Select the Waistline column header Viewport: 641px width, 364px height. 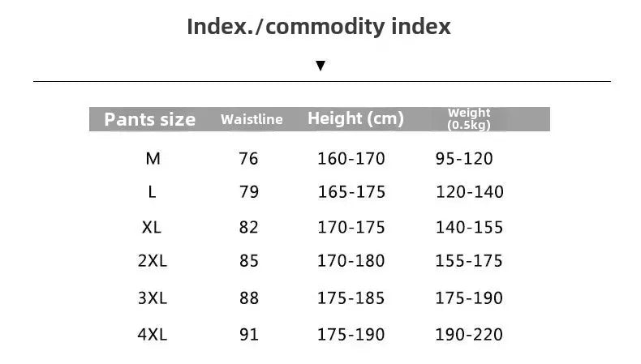coord(252,119)
